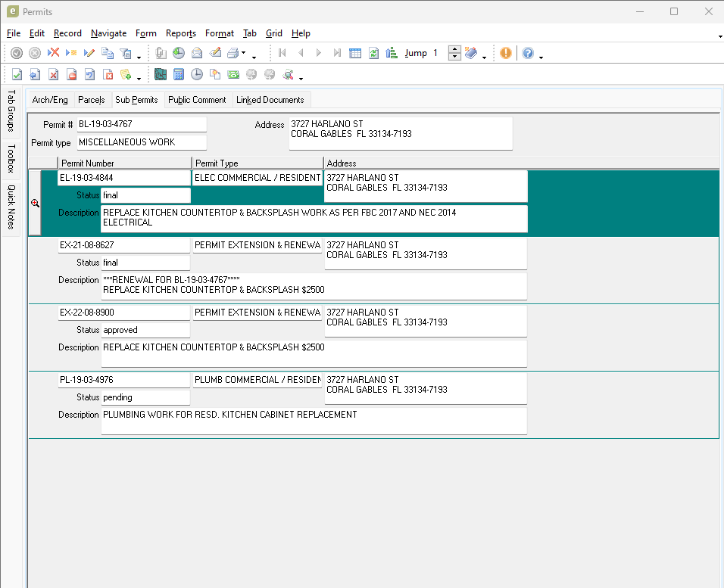Switch to the Linked Documents tab
The image size is (724, 588).
[270, 100]
